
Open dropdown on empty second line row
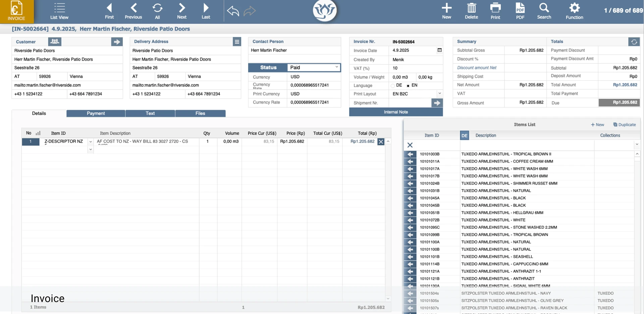coord(90,149)
